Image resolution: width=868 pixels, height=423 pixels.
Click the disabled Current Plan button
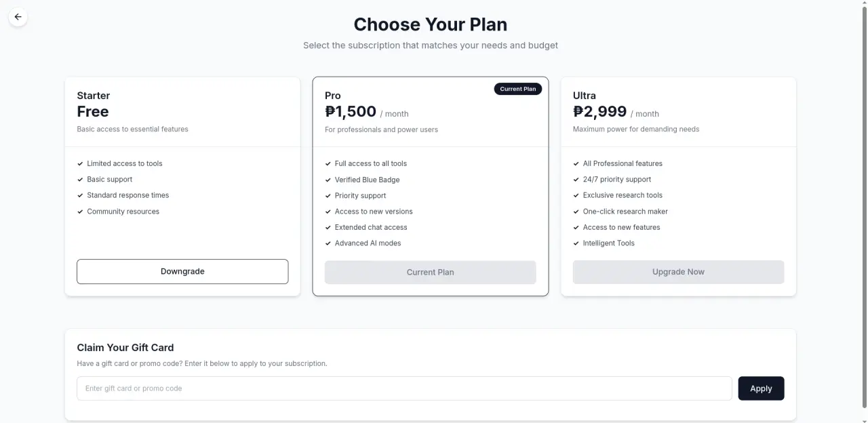tap(431, 272)
